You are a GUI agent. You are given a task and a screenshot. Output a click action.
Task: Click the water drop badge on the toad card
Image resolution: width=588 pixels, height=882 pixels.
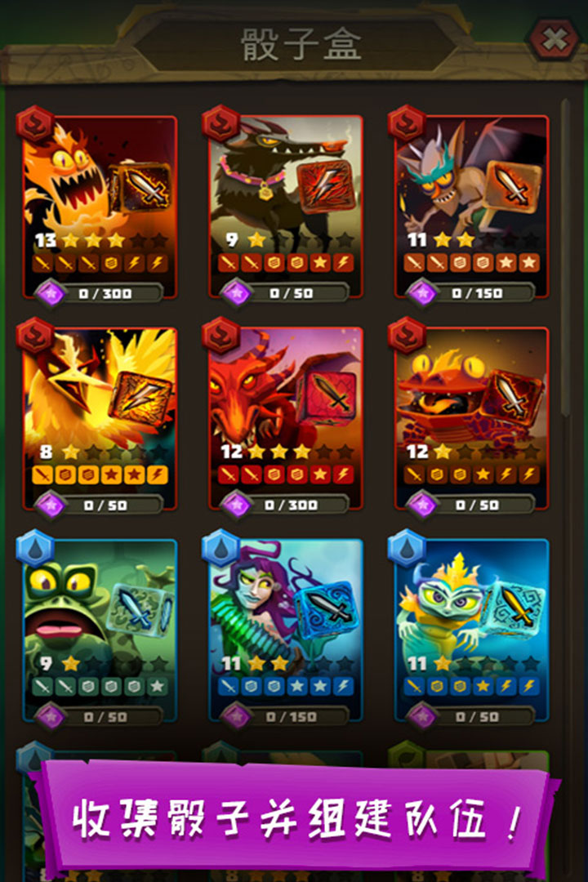[35, 547]
